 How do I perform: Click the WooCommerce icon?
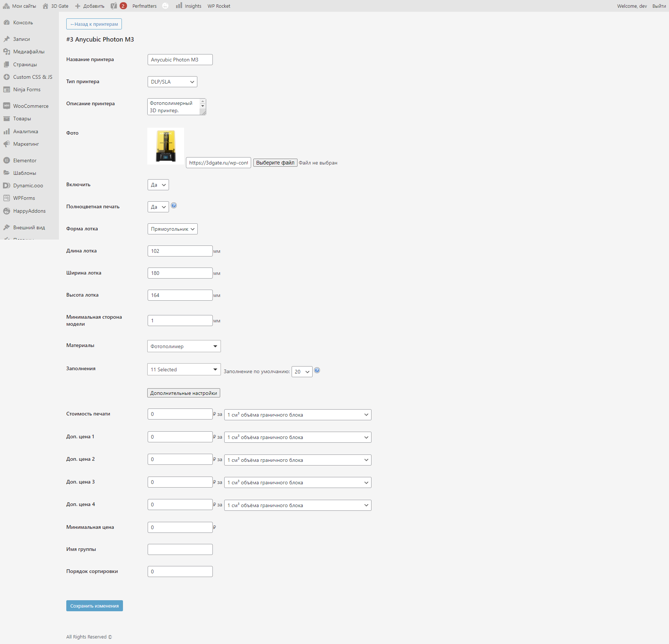coord(7,106)
